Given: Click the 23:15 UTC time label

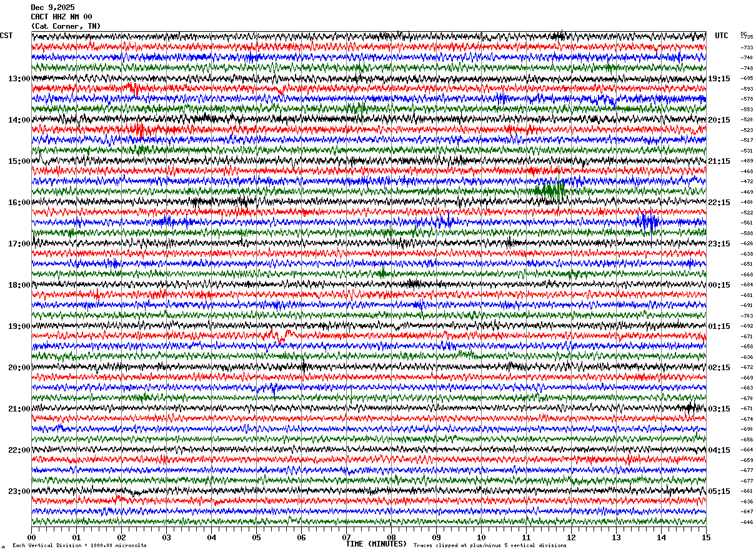Looking at the screenshot, I should click(x=719, y=244).
